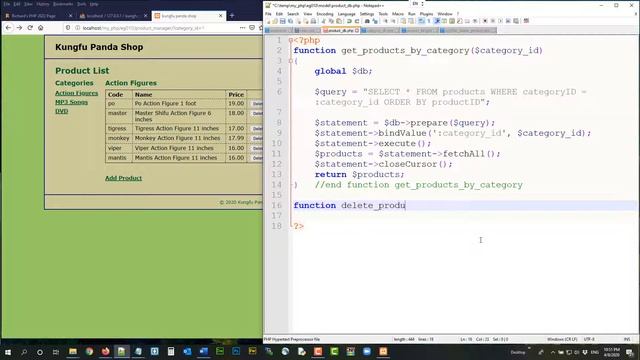This screenshot has width=640, height=360.
Task: Open the Bookmarks menu in Firefox
Action: (x=63, y=4)
